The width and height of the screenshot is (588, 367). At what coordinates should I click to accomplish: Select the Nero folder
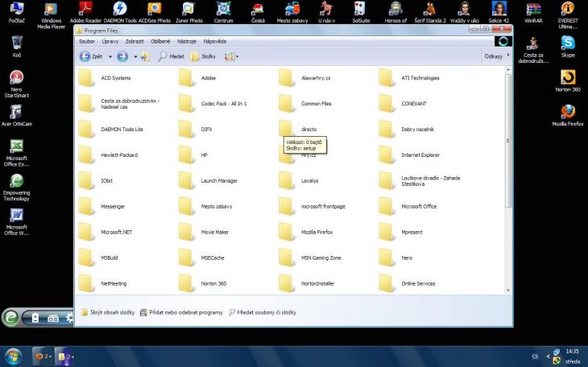[x=395, y=258]
